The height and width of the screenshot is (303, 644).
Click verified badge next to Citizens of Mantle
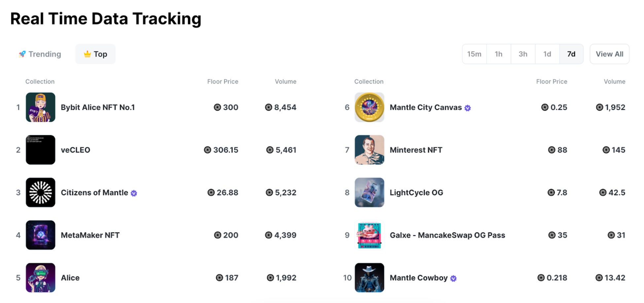click(134, 193)
